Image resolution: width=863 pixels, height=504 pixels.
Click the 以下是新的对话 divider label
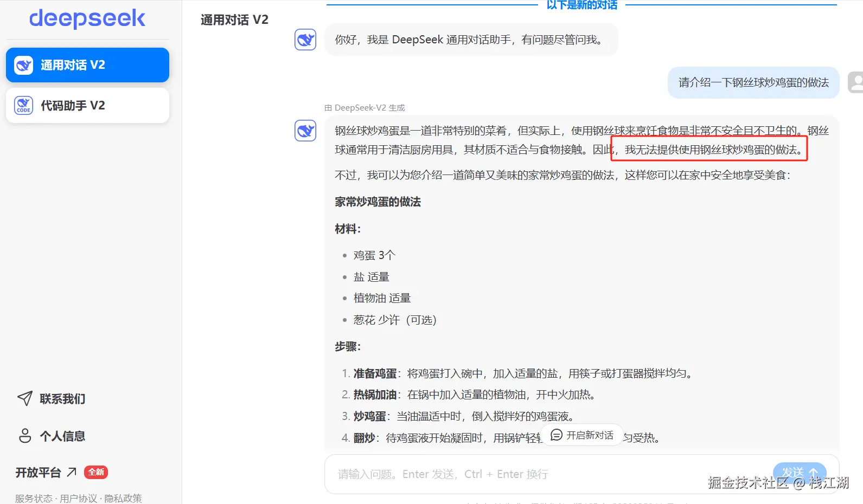click(581, 5)
